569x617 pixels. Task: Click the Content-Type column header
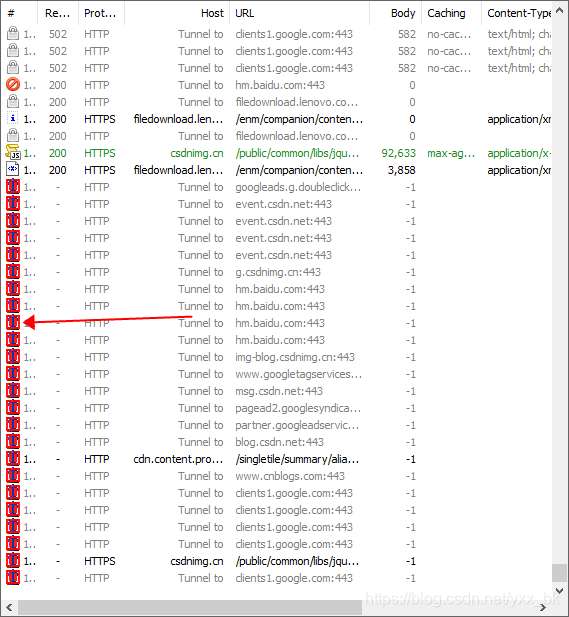[517, 13]
